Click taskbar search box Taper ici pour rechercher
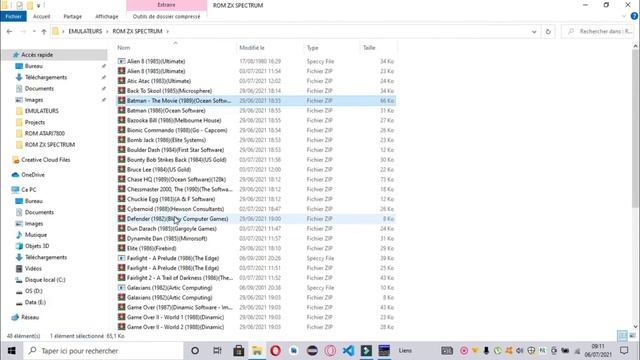The height and width of the screenshot is (360, 640). click(103, 351)
